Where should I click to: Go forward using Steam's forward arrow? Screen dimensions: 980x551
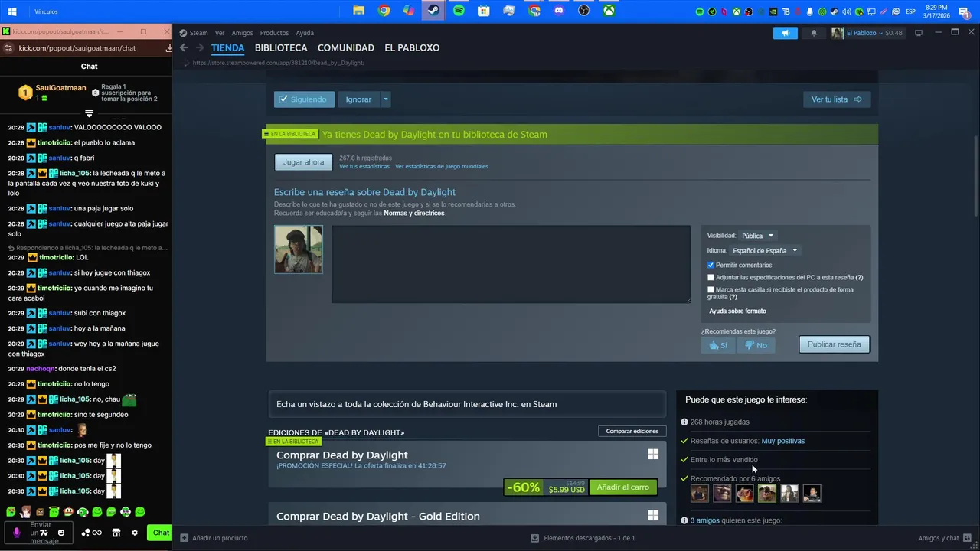(x=200, y=47)
